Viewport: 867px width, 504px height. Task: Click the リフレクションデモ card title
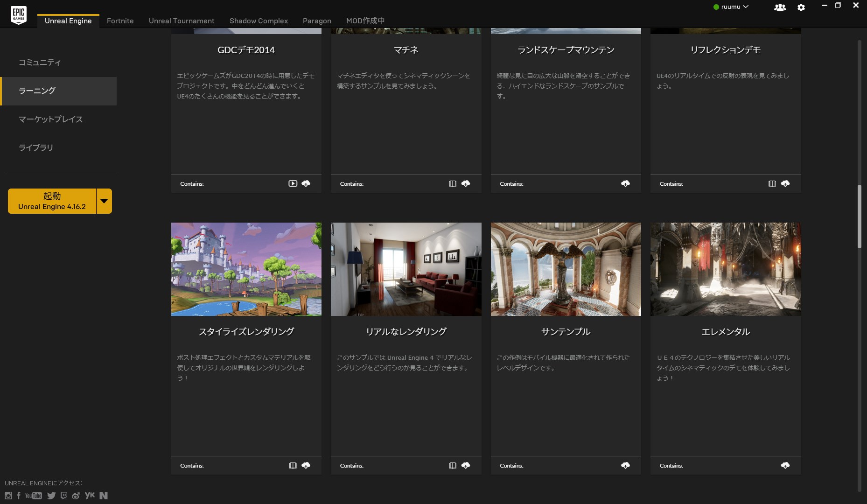click(x=726, y=50)
